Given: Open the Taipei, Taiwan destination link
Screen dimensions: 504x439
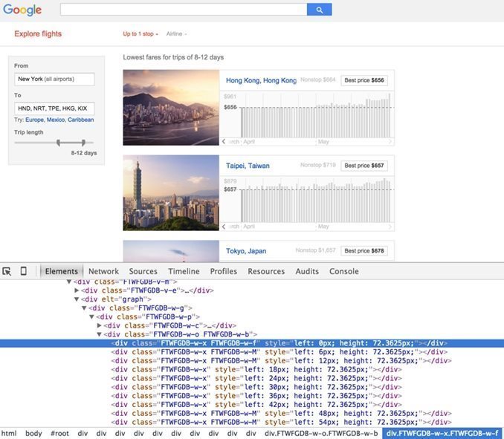Looking at the screenshot, I should [248, 166].
